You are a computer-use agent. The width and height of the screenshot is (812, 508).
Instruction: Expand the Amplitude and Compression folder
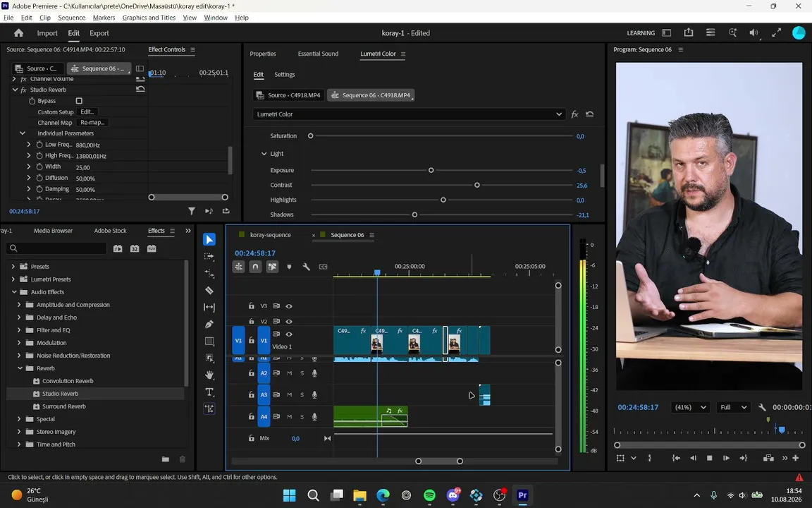click(x=19, y=305)
